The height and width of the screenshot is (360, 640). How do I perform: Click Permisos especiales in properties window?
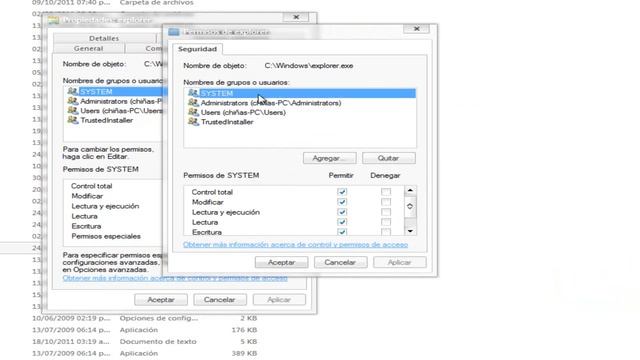coord(106,236)
